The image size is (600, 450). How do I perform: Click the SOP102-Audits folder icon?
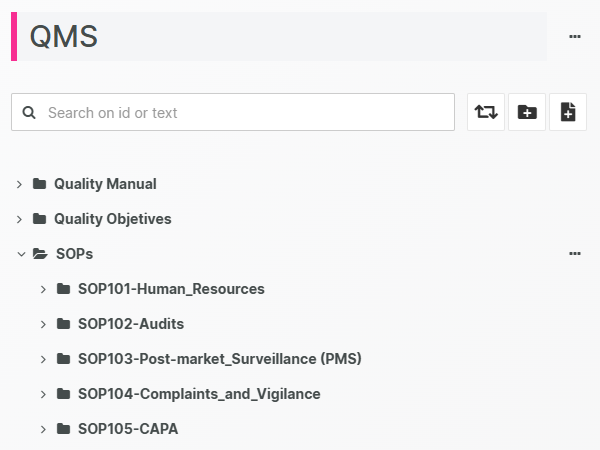coord(64,324)
